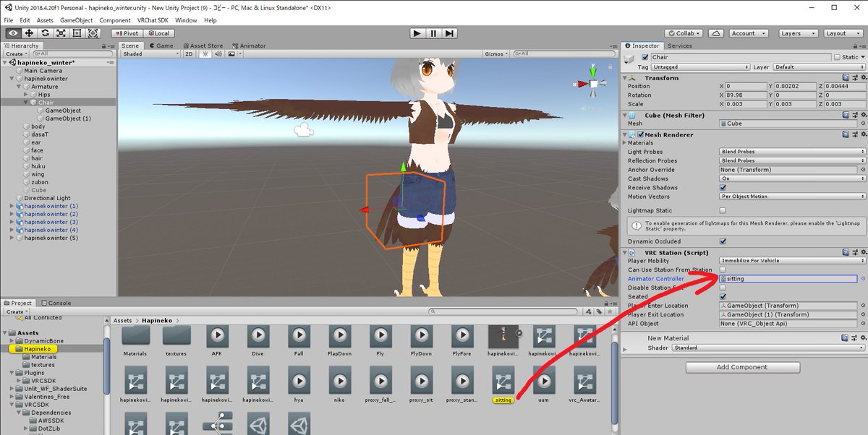Expand the Hips tree item

(27, 95)
